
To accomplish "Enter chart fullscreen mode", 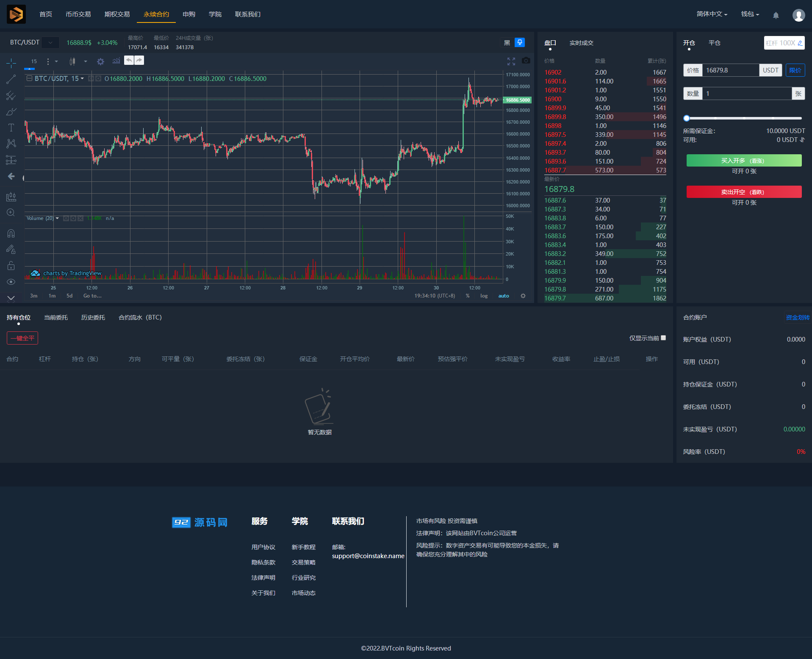I will [x=511, y=61].
